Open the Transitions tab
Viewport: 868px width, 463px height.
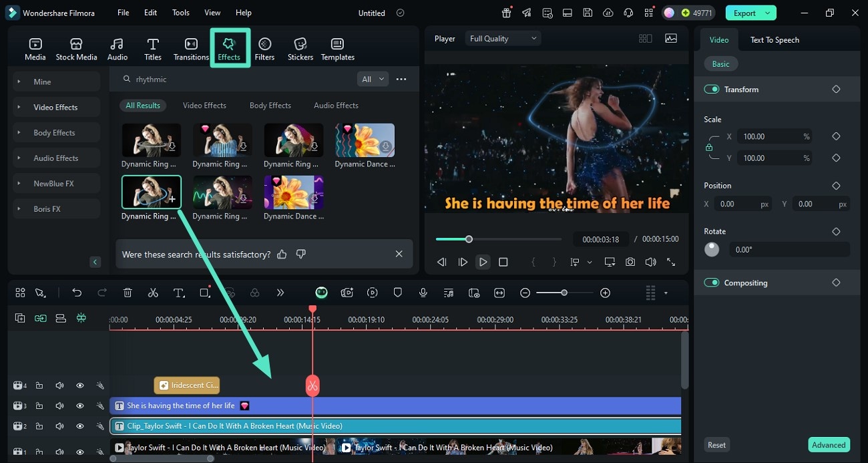point(191,49)
